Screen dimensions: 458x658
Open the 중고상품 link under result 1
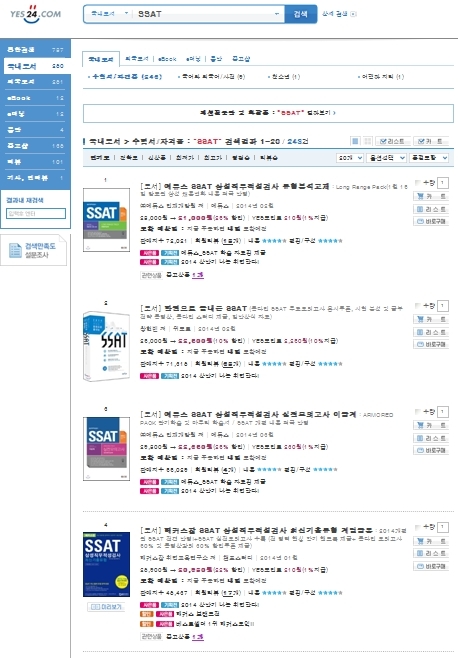click(185, 275)
